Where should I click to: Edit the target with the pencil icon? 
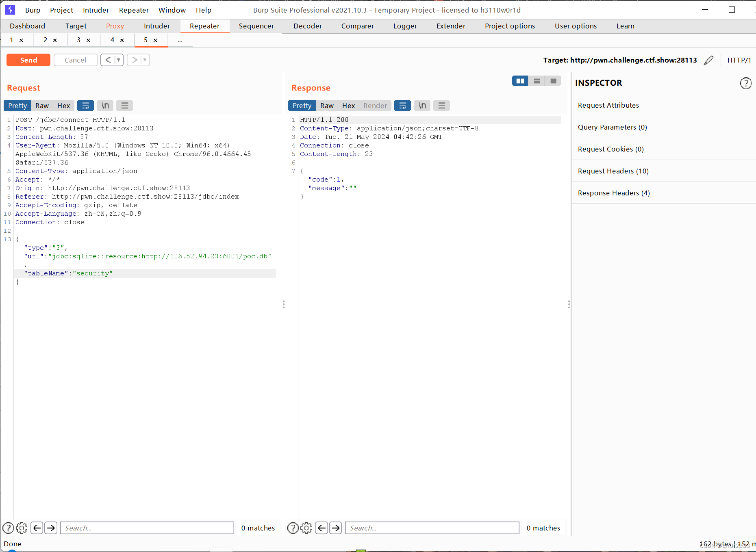(708, 60)
